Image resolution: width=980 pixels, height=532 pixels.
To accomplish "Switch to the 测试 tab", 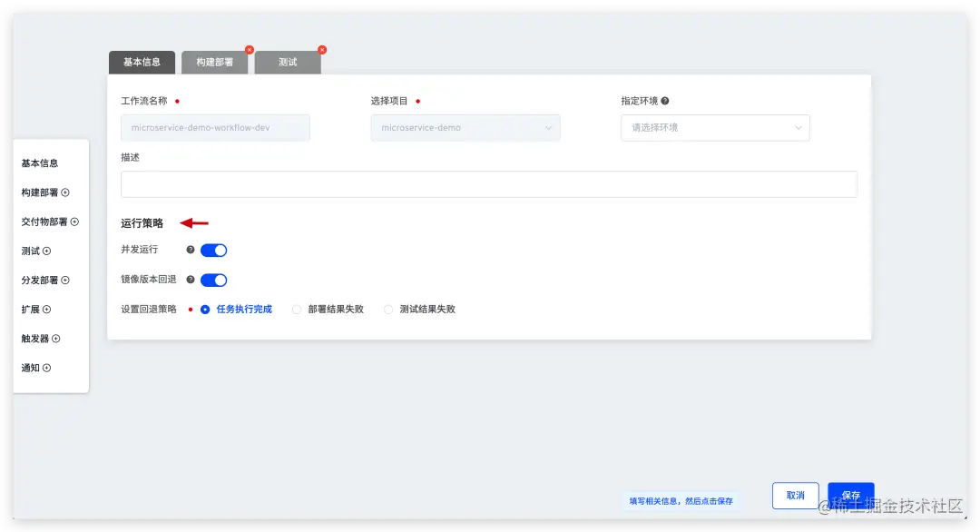I will [288, 63].
